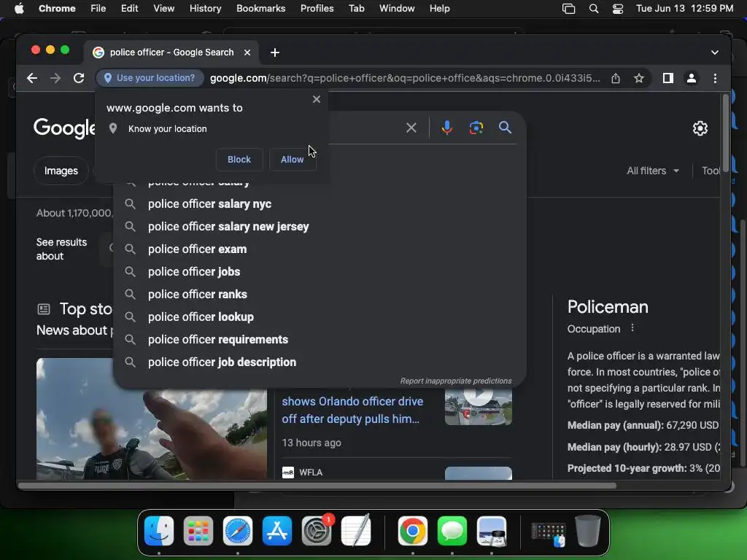Open Control Center in menu bar

click(x=617, y=9)
